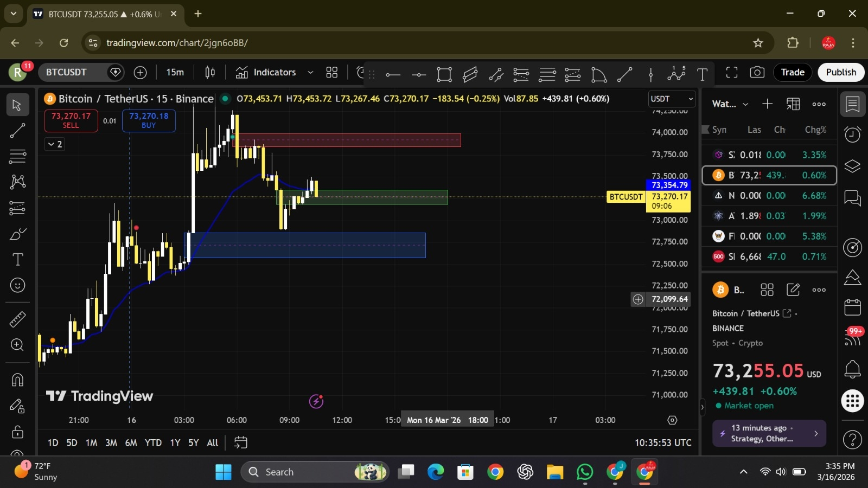Open the layout setup grid icon
The image size is (868, 488).
tap(332, 72)
